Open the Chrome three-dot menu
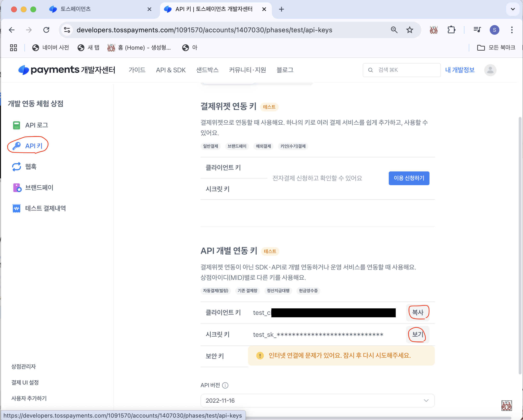This screenshot has height=420, width=523. (512, 30)
